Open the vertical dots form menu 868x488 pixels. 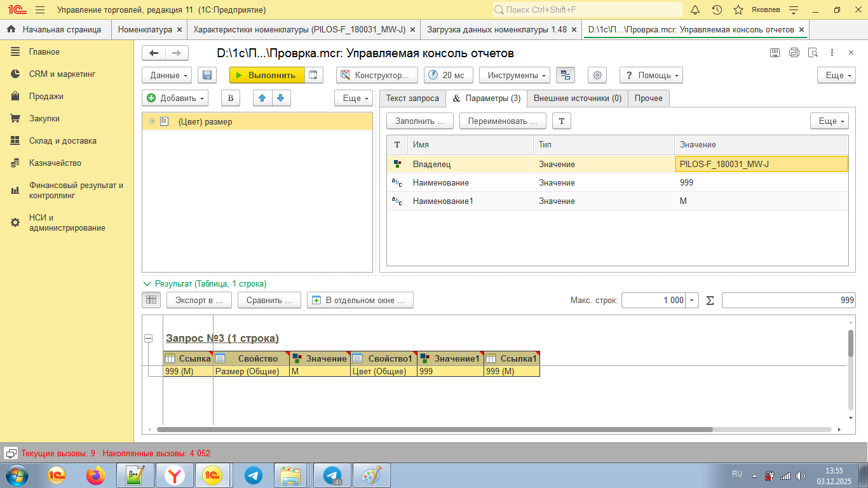(832, 53)
